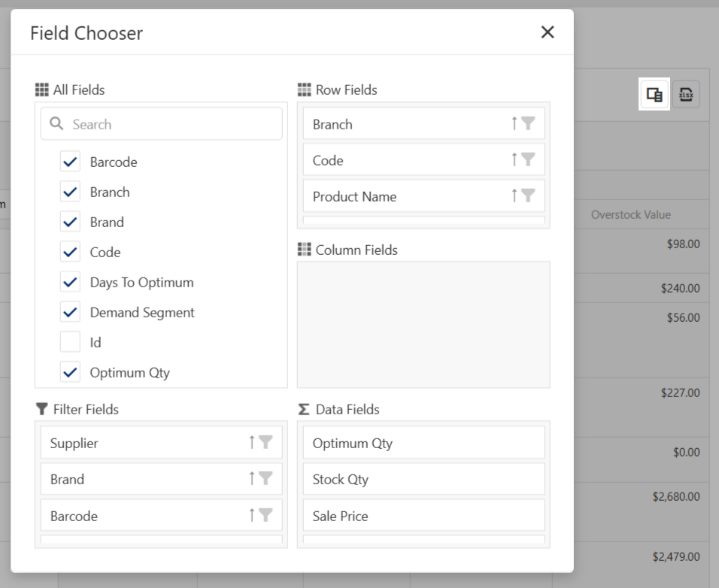This screenshot has height=588, width=719.
Task: Click the empty Column Fields area
Action: point(423,324)
